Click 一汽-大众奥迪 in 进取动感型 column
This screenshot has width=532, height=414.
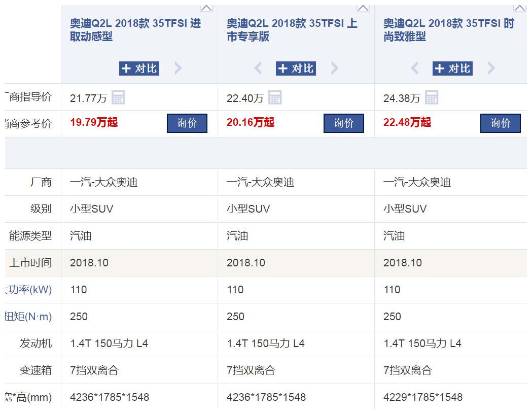[104, 182]
